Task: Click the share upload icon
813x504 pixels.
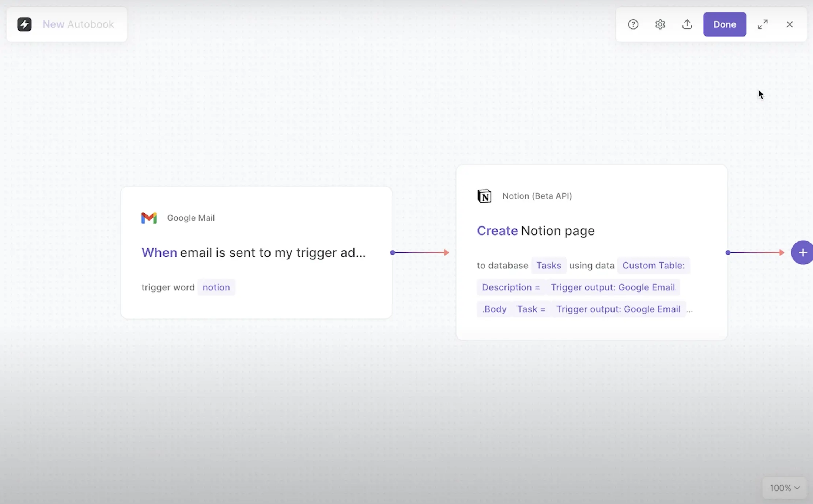Action: click(x=687, y=24)
